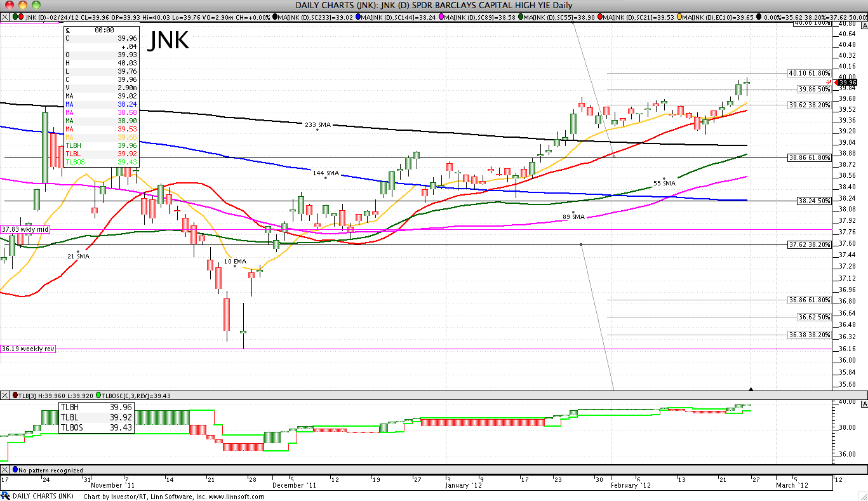This screenshot has width=868, height=501.
Task: Click the '55 SMA' annotation
Action: (x=664, y=184)
